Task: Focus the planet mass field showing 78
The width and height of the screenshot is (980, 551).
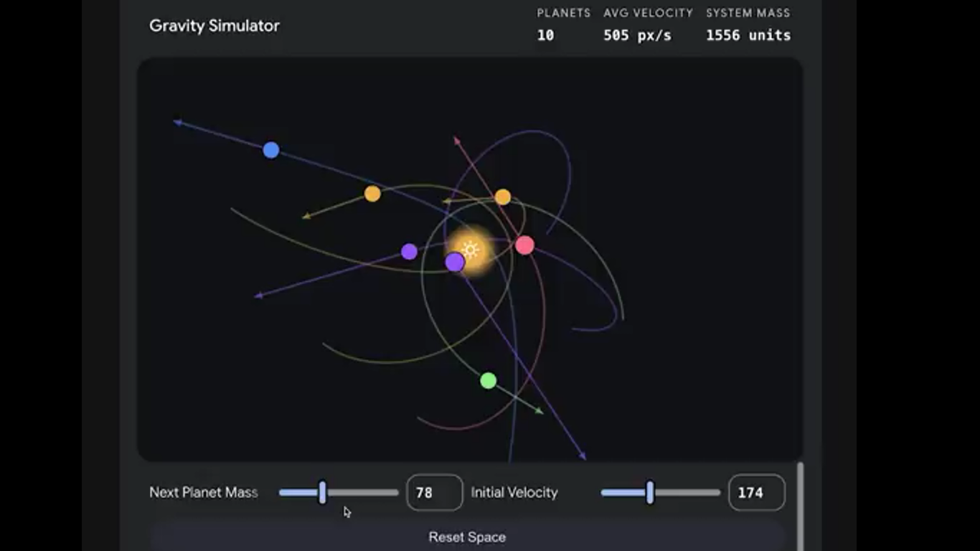Action: coord(434,493)
